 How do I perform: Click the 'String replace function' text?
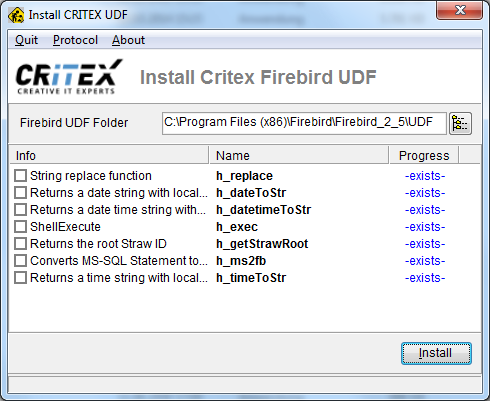tap(91, 176)
